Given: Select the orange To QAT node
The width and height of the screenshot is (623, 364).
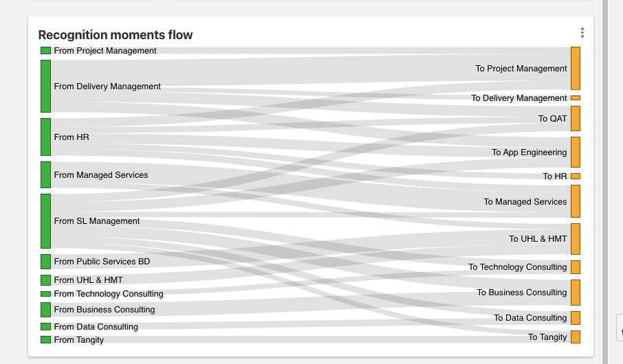Looking at the screenshot, I should point(576,118).
